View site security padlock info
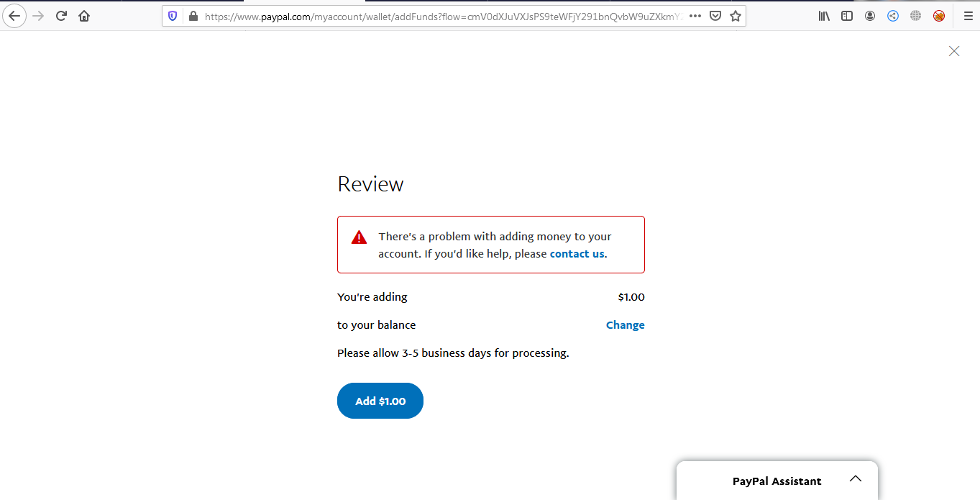 click(x=192, y=16)
